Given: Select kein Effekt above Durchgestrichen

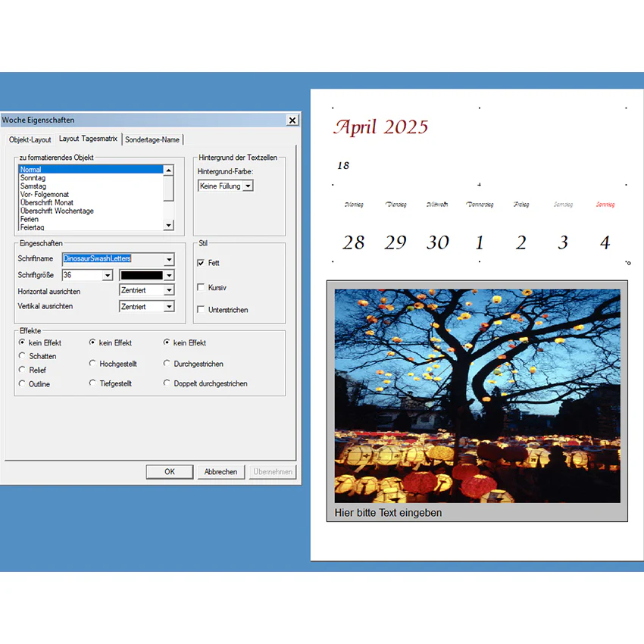Looking at the screenshot, I should tap(167, 342).
